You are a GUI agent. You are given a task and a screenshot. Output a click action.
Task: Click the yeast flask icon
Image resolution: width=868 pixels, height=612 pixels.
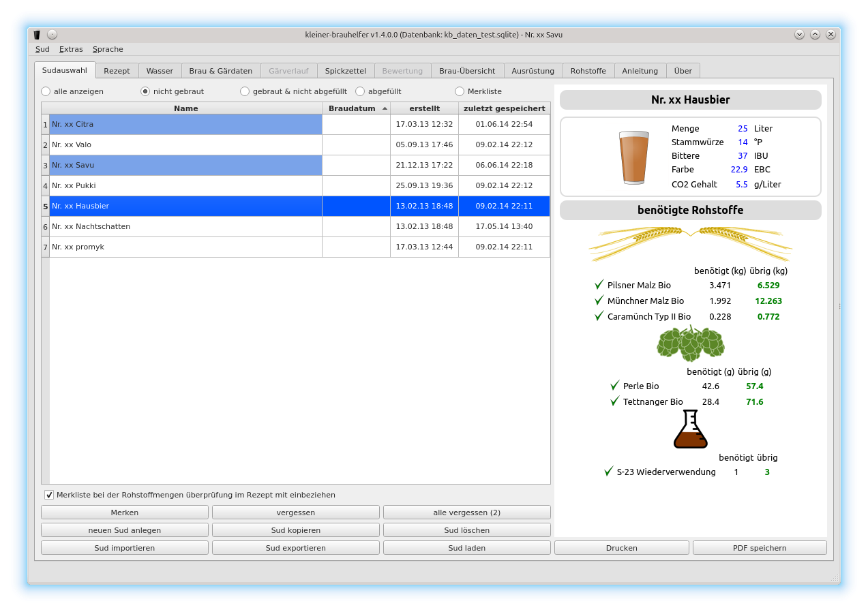tap(690, 429)
